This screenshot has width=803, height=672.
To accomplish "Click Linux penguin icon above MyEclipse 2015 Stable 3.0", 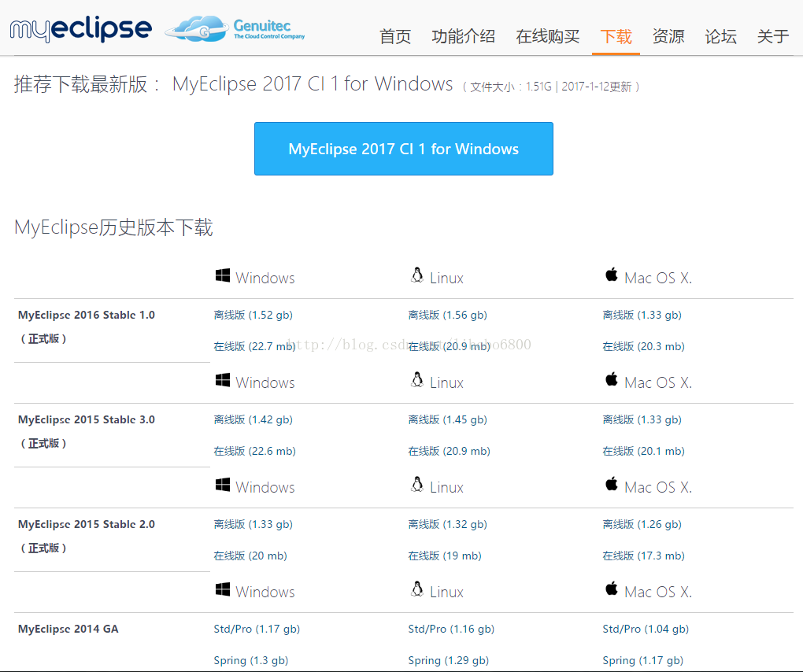I will click(x=417, y=380).
